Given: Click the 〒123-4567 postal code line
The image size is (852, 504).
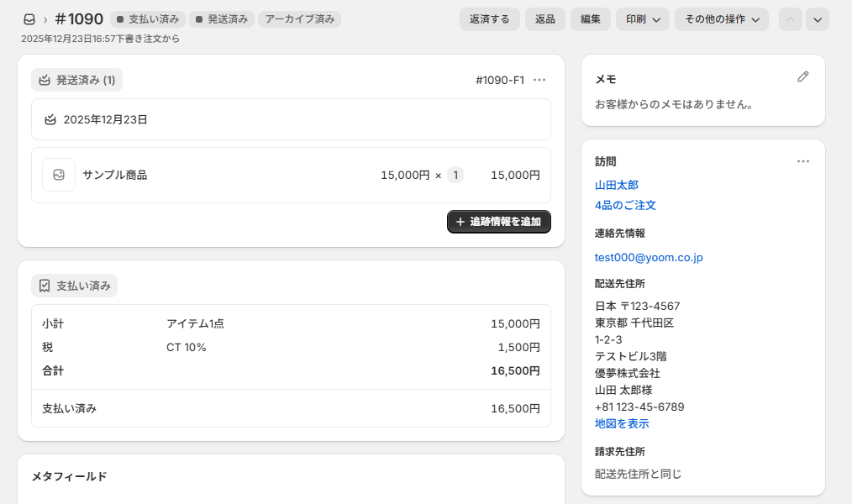Looking at the screenshot, I should pyautogui.click(x=638, y=306).
